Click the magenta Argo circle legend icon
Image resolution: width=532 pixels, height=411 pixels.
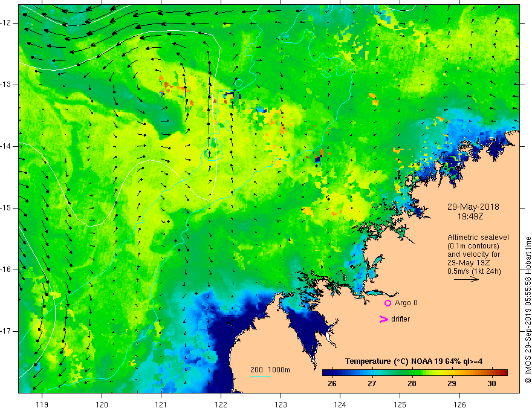388,303
